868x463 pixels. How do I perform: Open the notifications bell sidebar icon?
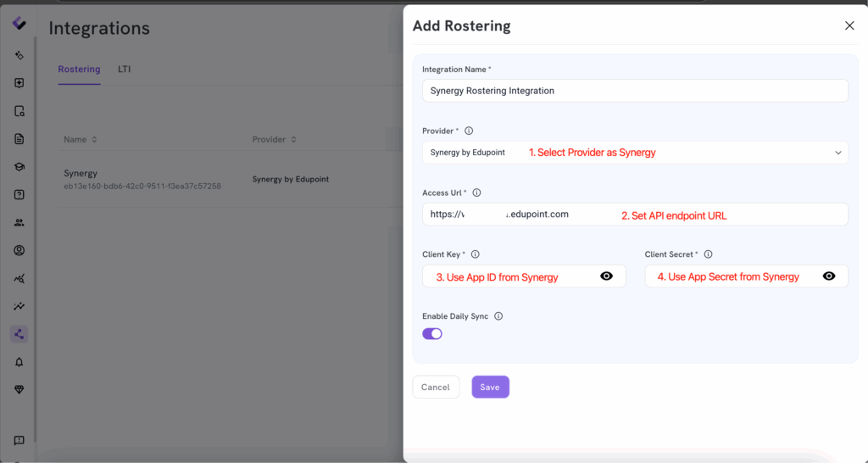coord(19,362)
